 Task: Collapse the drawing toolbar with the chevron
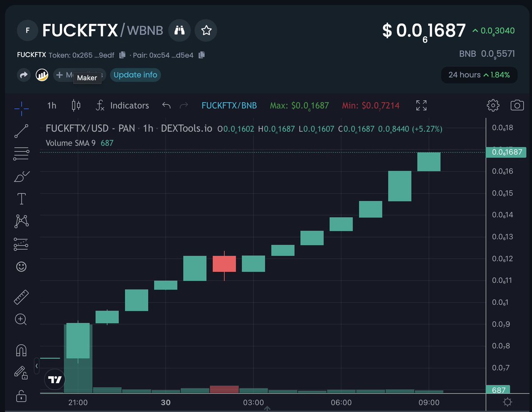point(36,366)
